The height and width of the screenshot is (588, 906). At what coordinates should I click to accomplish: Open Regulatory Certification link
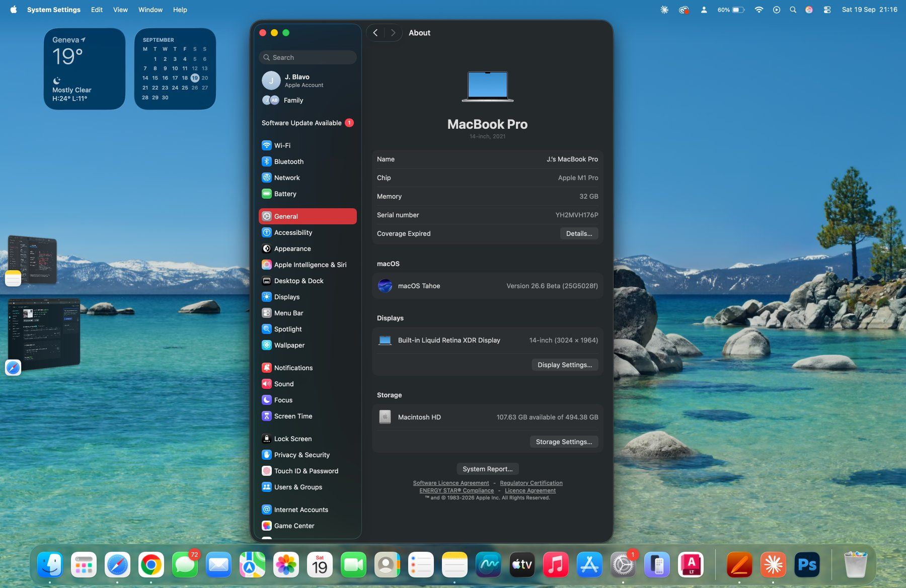531,483
